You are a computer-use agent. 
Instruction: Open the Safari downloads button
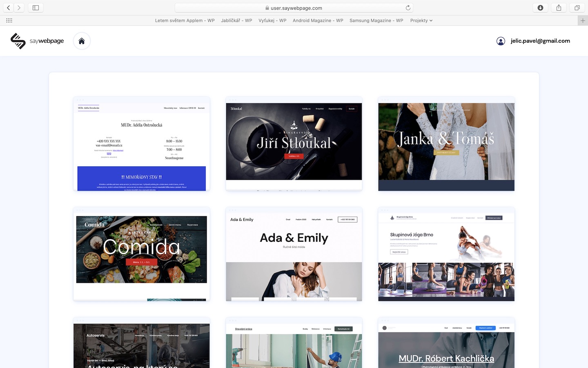(x=540, y=8)
